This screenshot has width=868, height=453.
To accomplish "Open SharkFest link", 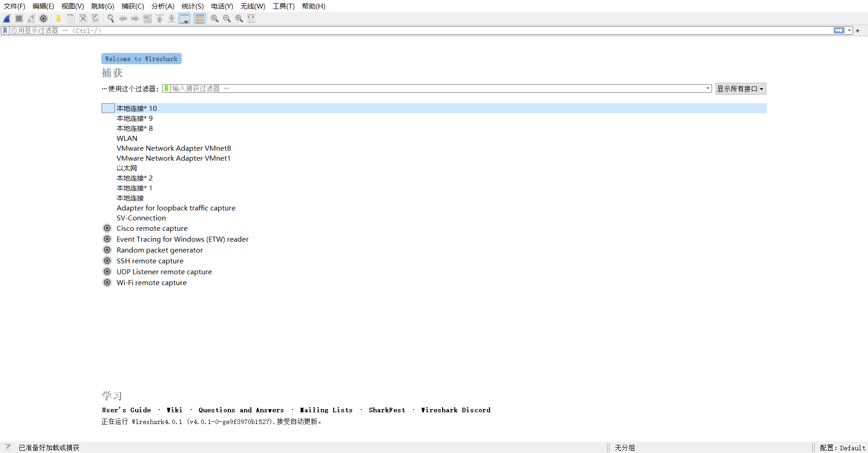I will pyautogui.click(x=387, y=410).
